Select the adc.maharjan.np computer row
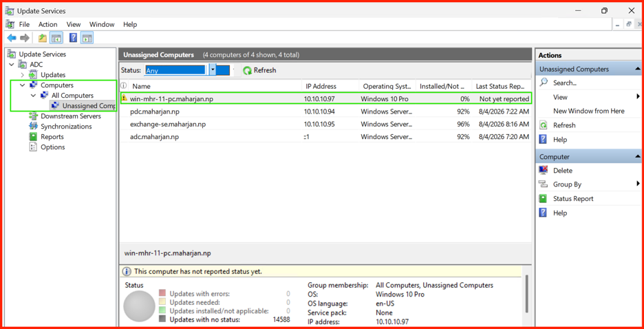Image resolution: width=644 pixels, height=329 pixels. (x=325, y=137)
